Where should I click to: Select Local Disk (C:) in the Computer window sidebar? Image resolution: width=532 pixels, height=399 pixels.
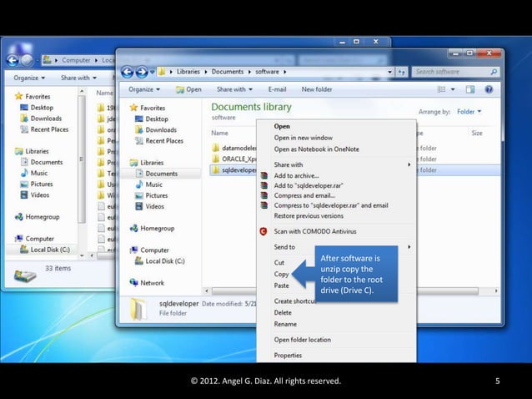click(x=45, y=250)
